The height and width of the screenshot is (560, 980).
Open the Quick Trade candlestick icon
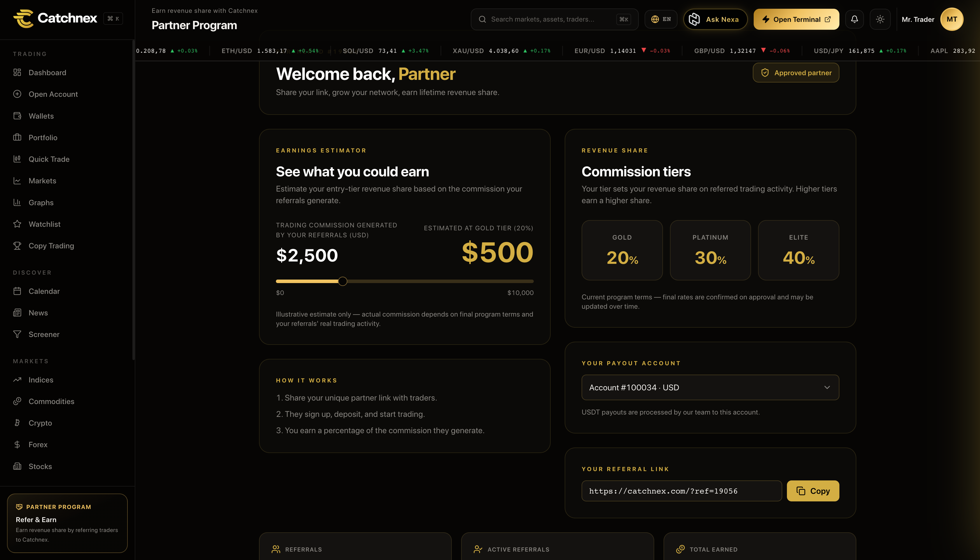[x=17, y=159]
